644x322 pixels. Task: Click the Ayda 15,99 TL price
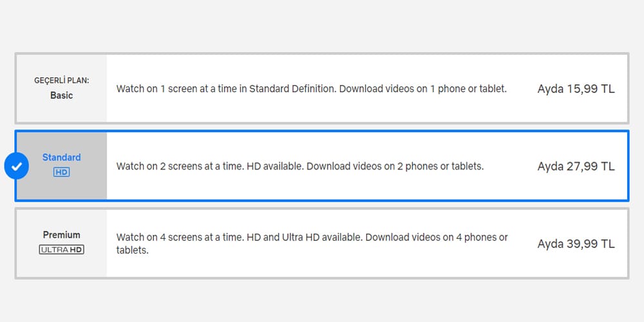[x=576, y=89]
